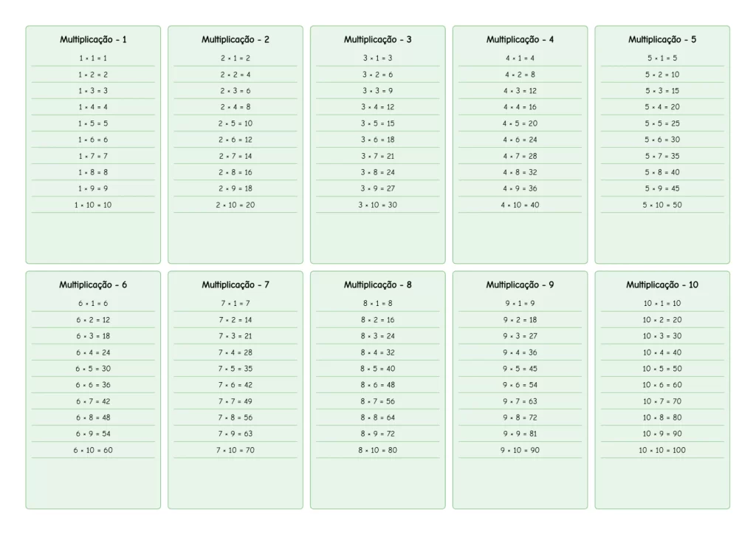Select the row "4 × 8 = 32"

520,172
